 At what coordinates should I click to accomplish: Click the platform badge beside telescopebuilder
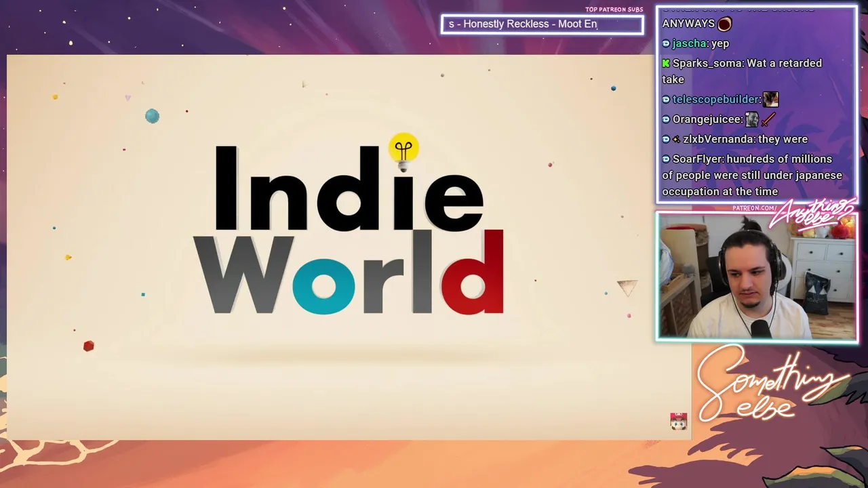pos(666,100)
